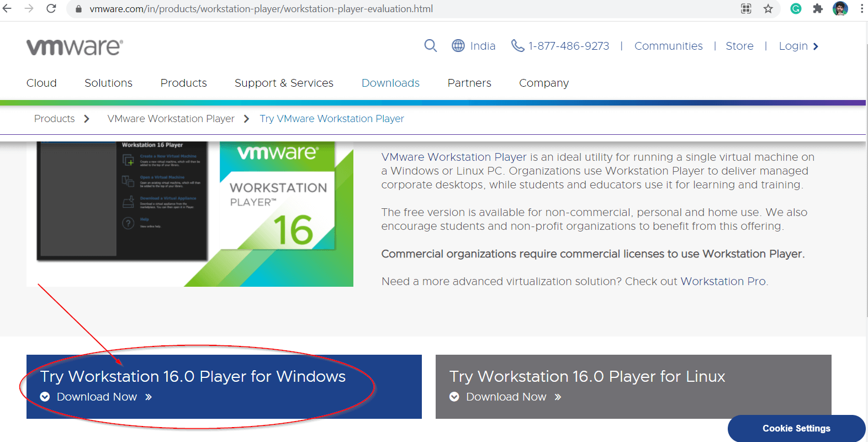Click the Cookie Settings button
The height and width of the screenshot is (442, 868).
[x=796, y=428]
